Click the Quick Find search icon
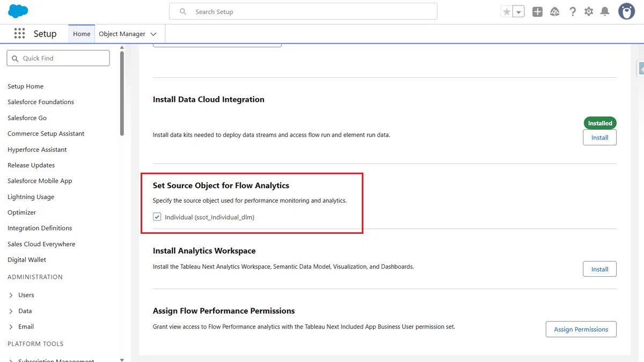Screen dimensions: 644x362 14,58
